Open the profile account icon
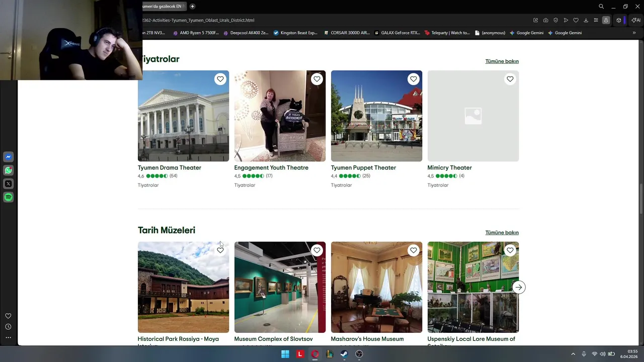The height and width of the screenshot is (362, 644). coord(606,20)
